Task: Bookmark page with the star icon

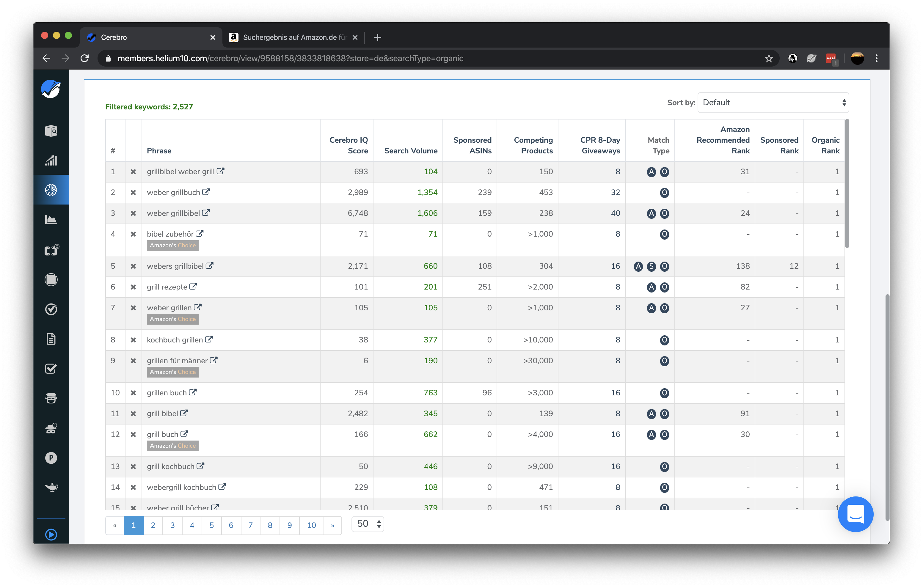Action: click(769, 58)
